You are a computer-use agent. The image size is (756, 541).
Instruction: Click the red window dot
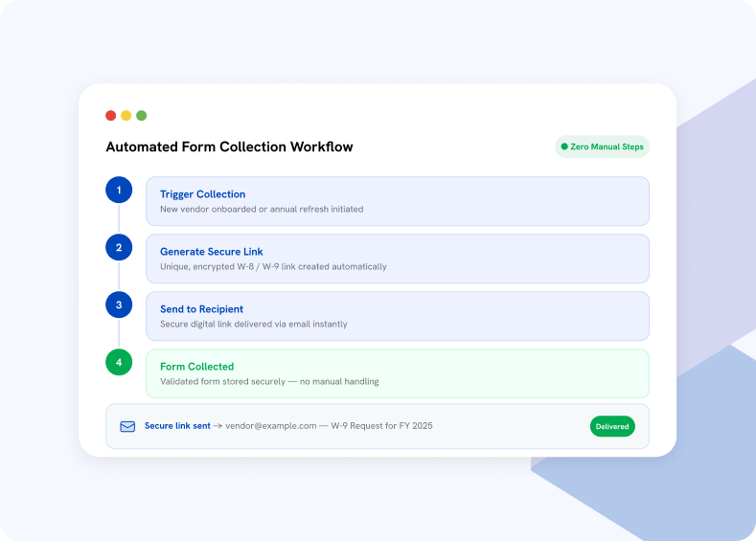[111, 116]
